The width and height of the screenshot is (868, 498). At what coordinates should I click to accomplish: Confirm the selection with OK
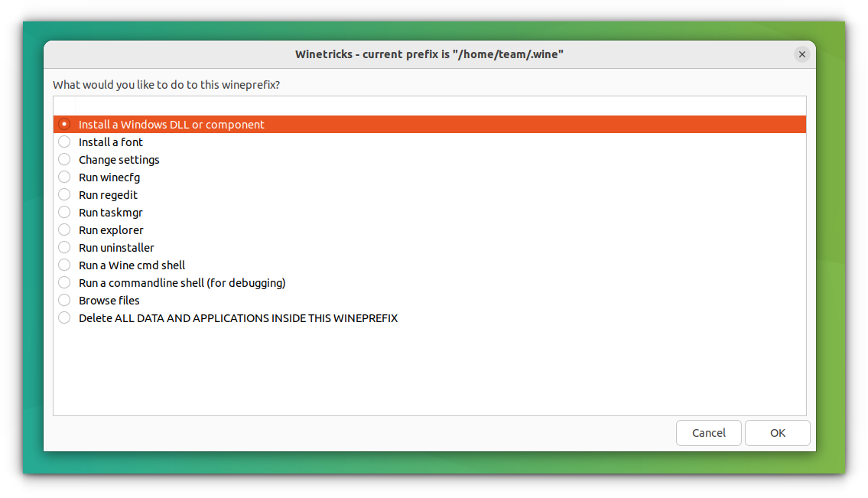point(777,432)
